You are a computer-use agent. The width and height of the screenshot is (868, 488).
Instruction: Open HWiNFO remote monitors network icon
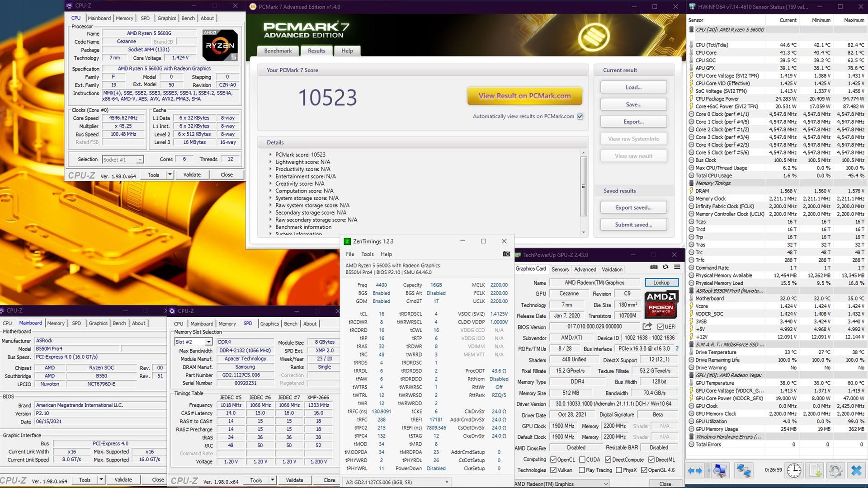[x=744, y=470]
